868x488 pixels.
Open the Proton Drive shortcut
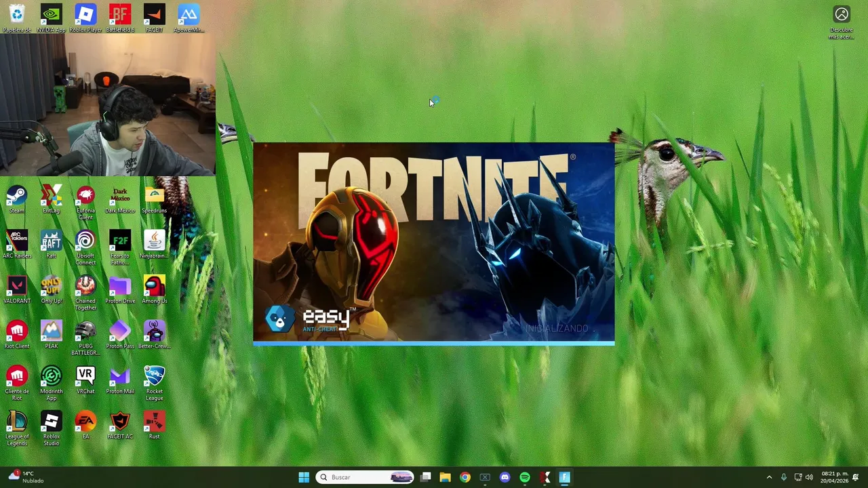tap(120, 290)
